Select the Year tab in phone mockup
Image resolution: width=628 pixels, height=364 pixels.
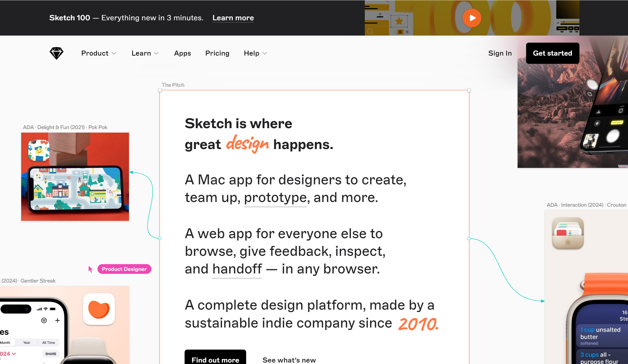click(27, 343)
